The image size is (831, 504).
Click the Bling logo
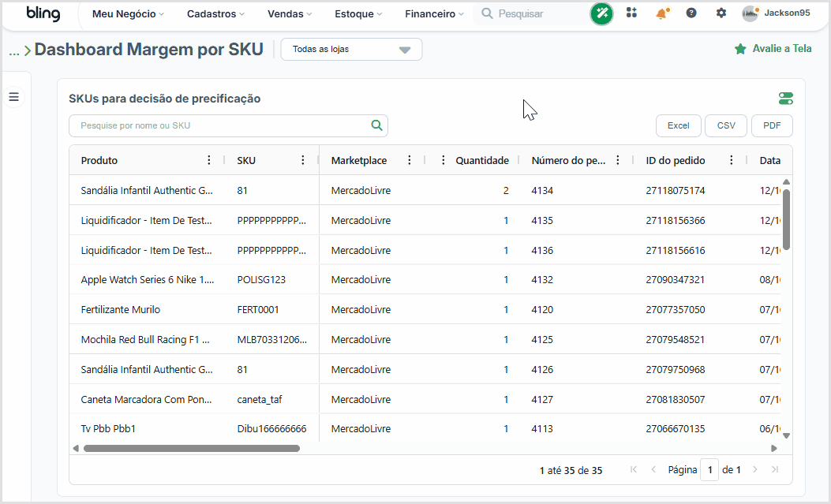click(43, 13)
